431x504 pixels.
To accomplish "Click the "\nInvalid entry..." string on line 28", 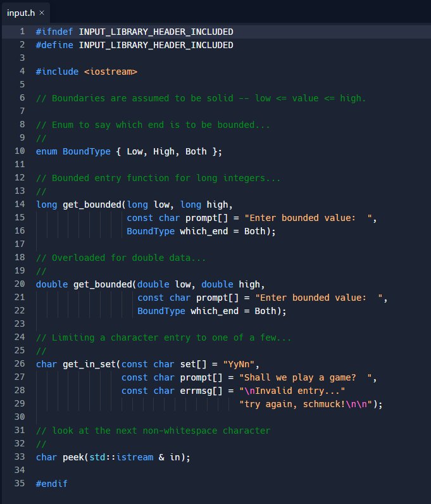I will (x=292, y=391).
